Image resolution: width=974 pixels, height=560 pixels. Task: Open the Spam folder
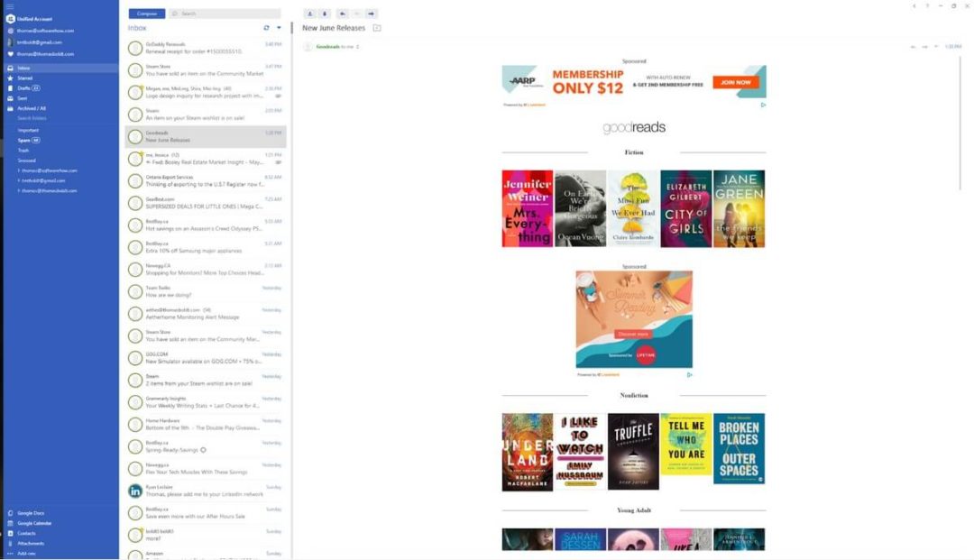24,141
